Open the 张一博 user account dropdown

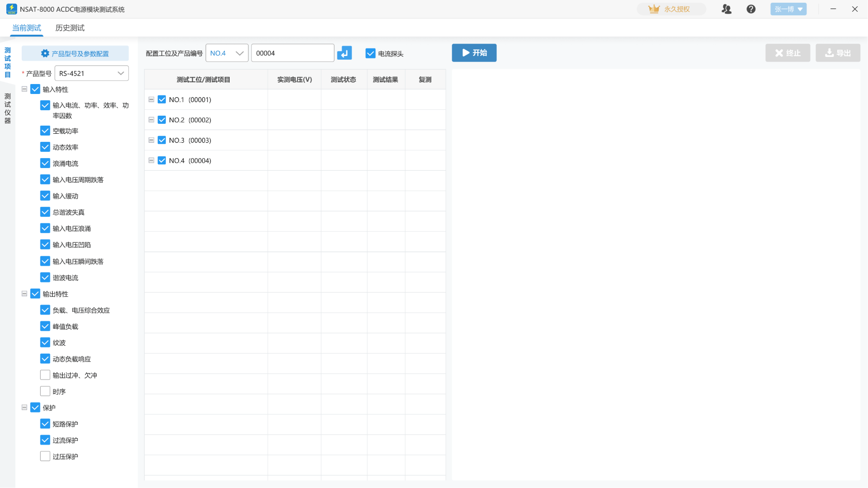coord(788,9)
